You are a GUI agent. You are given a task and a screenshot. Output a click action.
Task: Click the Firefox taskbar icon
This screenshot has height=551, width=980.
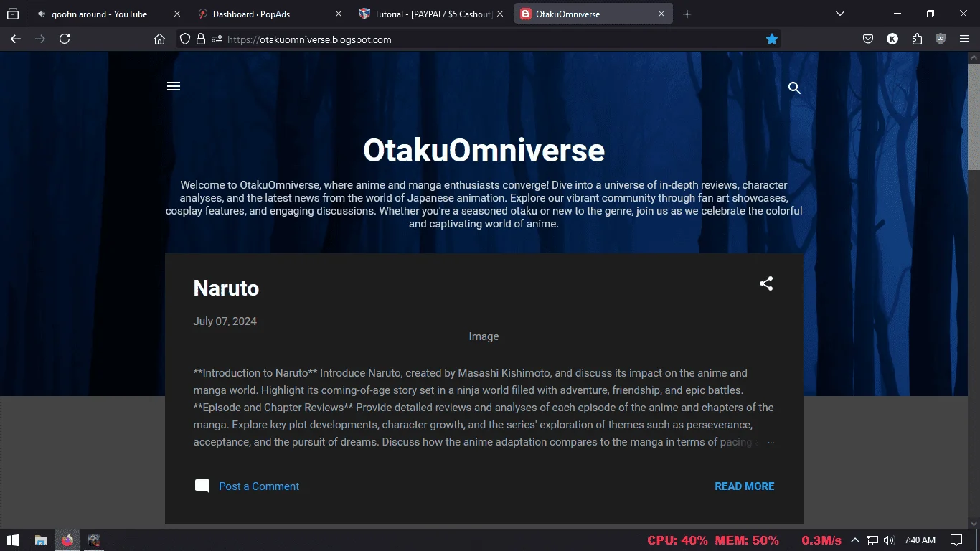tap(67, 540)
